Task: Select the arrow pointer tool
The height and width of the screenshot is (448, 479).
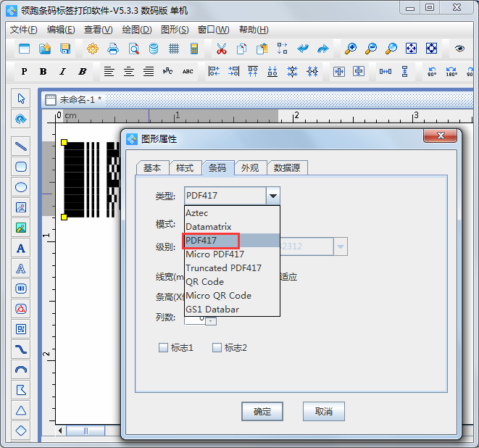Action: tap(21, 99)
